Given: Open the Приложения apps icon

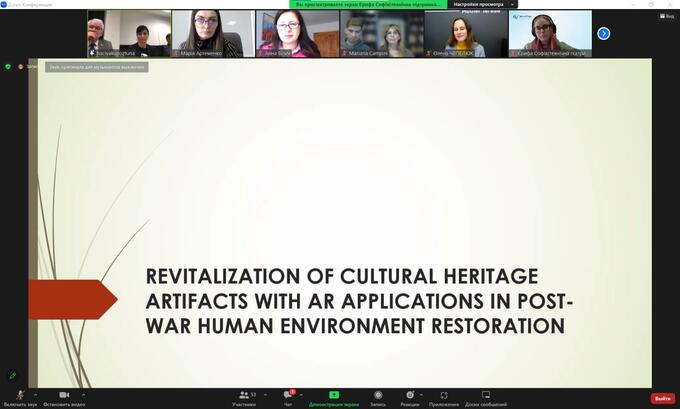Looking at the screenshot, I should pyautogui.click(x=444, y=395).
